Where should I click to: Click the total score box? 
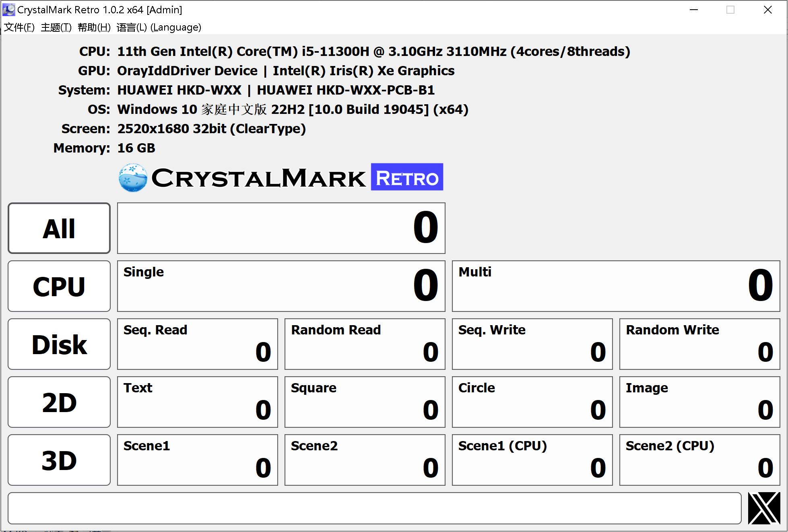click(281, 228)
